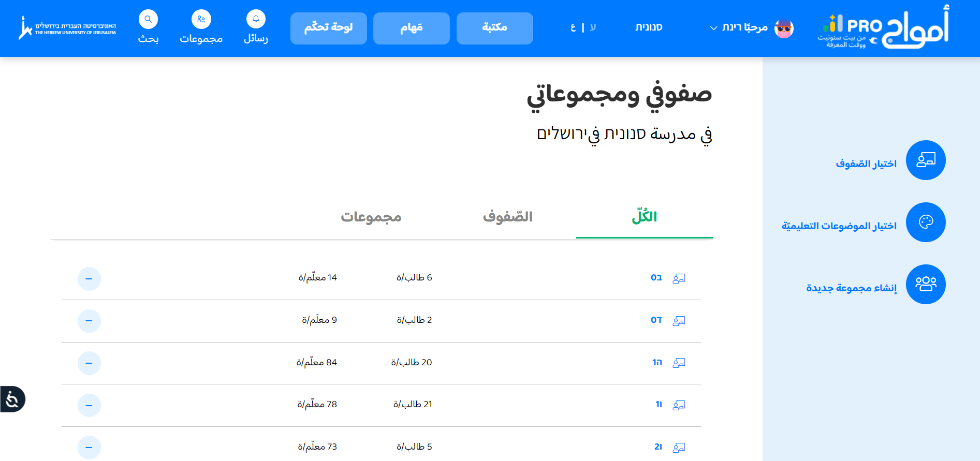Viewport: 980px width, 461px height.
Task: Open the search (بحث) magnifier icon
Action: click(148, 20)
